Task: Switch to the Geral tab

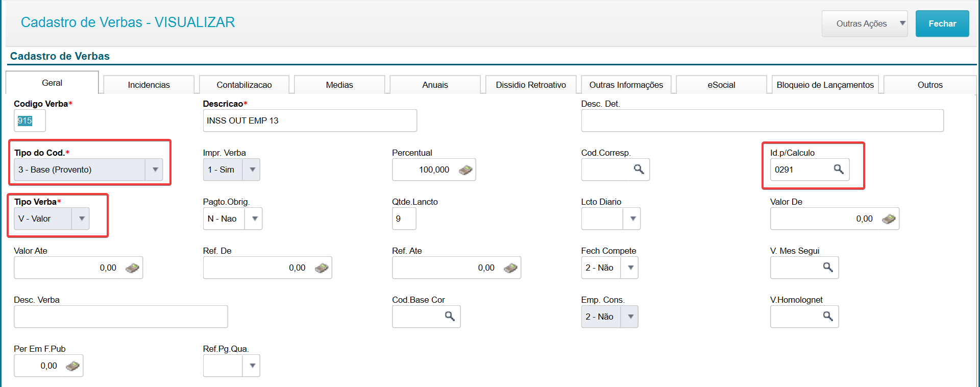Action: (52, 83)
